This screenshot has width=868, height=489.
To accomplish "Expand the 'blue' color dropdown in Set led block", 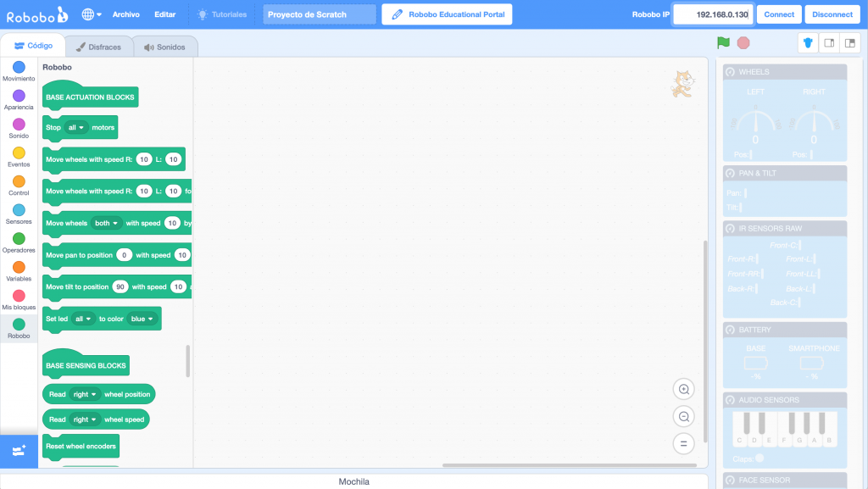I will [142, 319].
